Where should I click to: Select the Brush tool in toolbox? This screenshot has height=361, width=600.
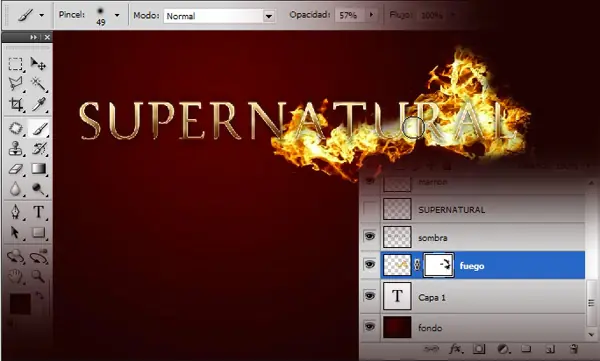point(38,128)
